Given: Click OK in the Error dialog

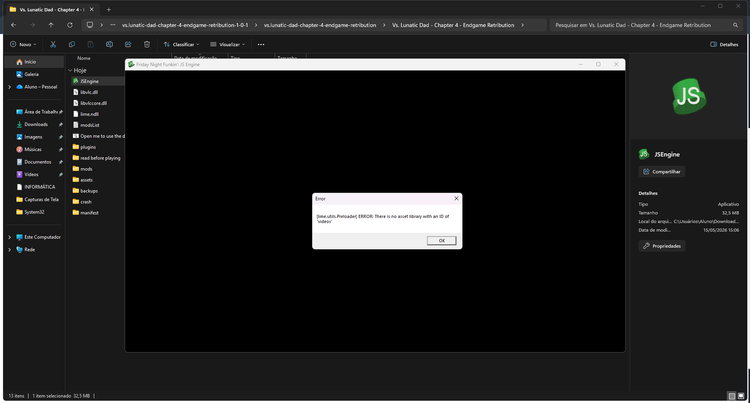Looking at the screenshot, I should pyautogui.click(x=441, y=240).
